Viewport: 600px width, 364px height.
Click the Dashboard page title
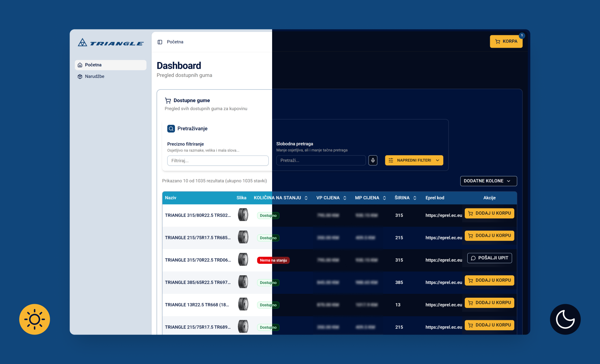pyautogui.click(x=179, y=66)
